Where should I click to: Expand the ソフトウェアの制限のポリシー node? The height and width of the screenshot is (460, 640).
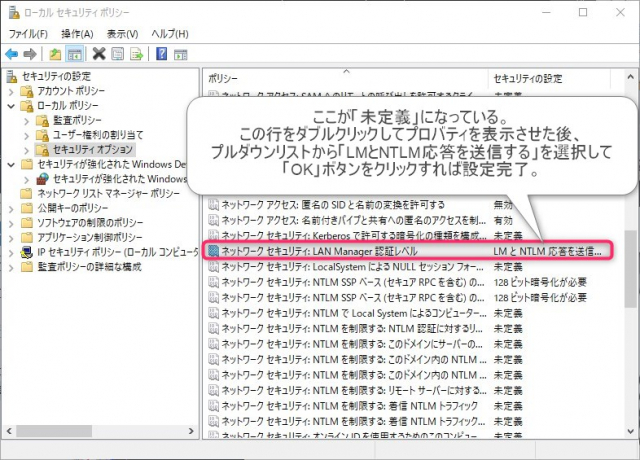point(11,224)
